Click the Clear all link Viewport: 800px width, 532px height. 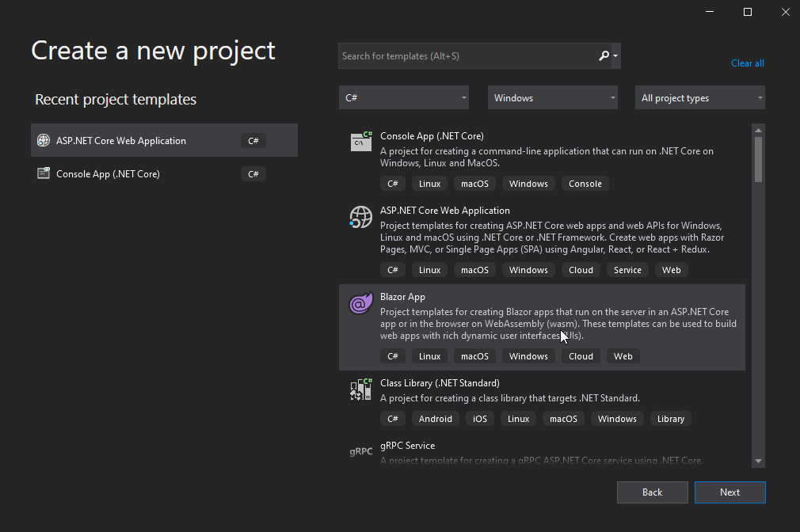point(748,63)
